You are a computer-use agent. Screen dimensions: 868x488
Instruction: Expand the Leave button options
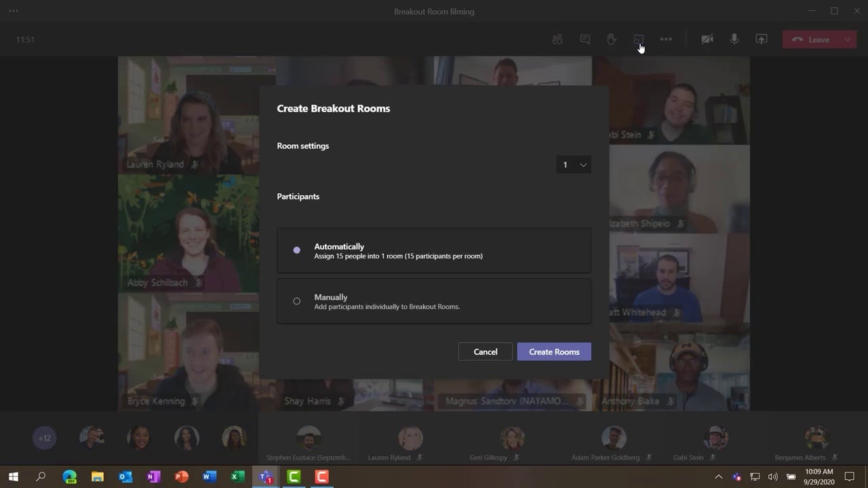click(x=847, y=39)
